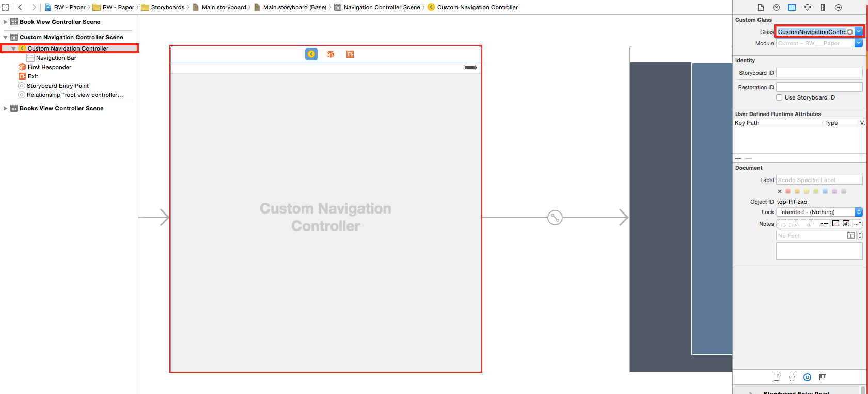The width and height of the screenshot is (868, 394).
Task: Click the Storyboard ID text field
Action: [819, 73]
